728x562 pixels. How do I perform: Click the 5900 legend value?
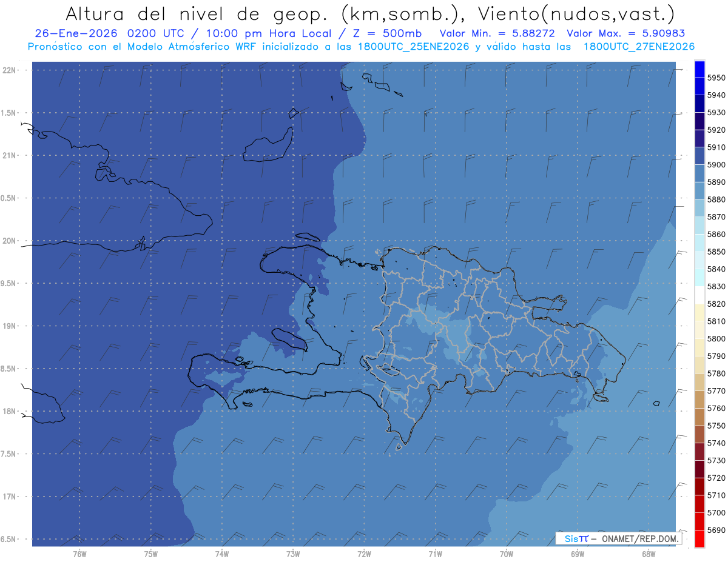[x=716, y=164]
